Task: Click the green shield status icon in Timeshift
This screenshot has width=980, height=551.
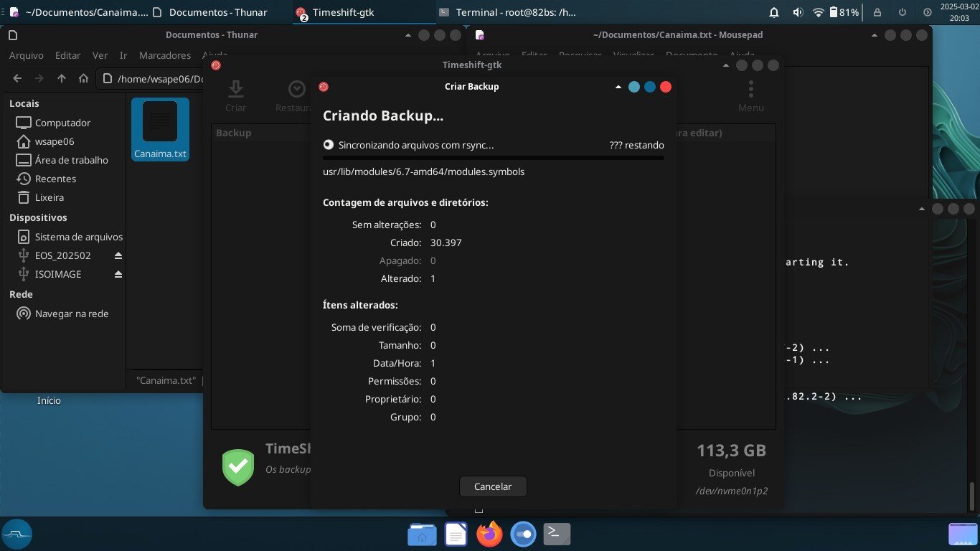Action: (238, 467)
